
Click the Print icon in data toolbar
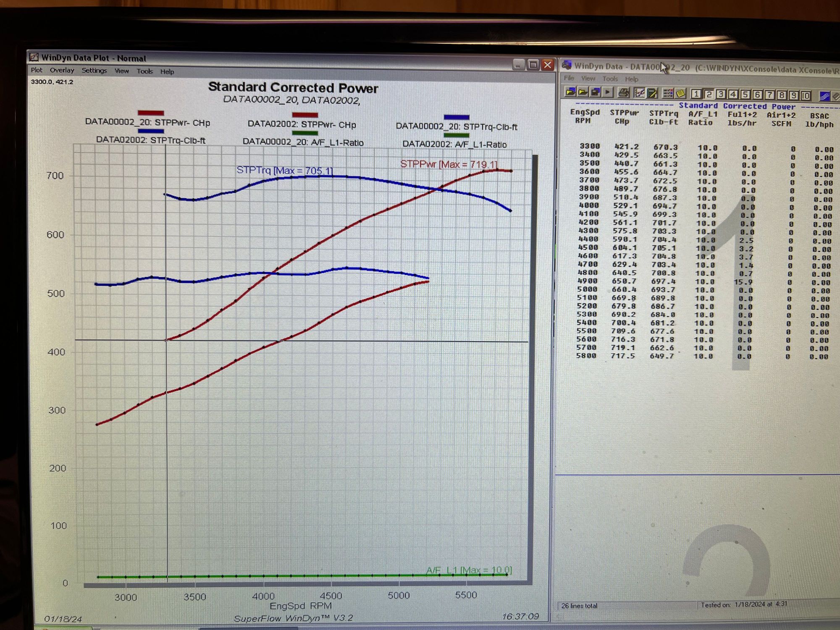(x=623, y=93)
